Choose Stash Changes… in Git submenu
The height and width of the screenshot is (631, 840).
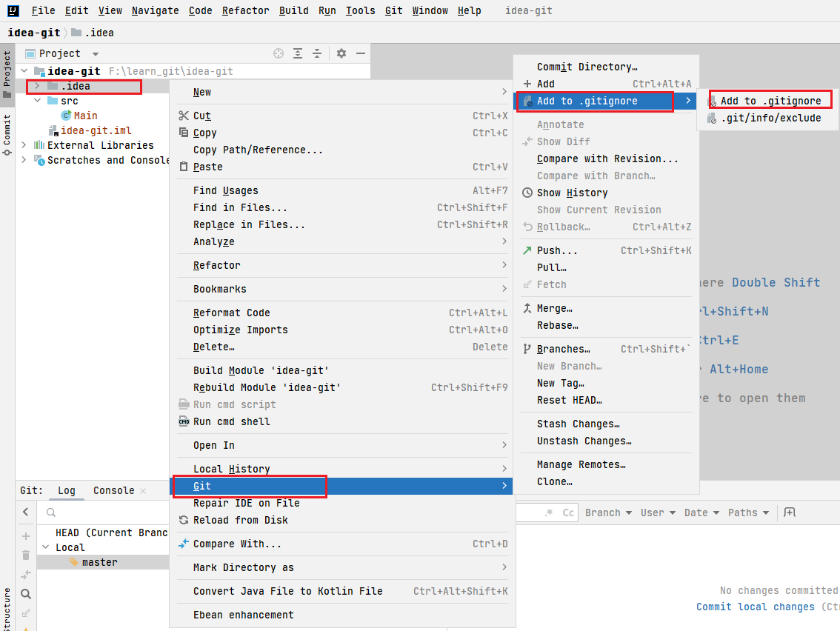pyautogui.click(x=607, y=424)
